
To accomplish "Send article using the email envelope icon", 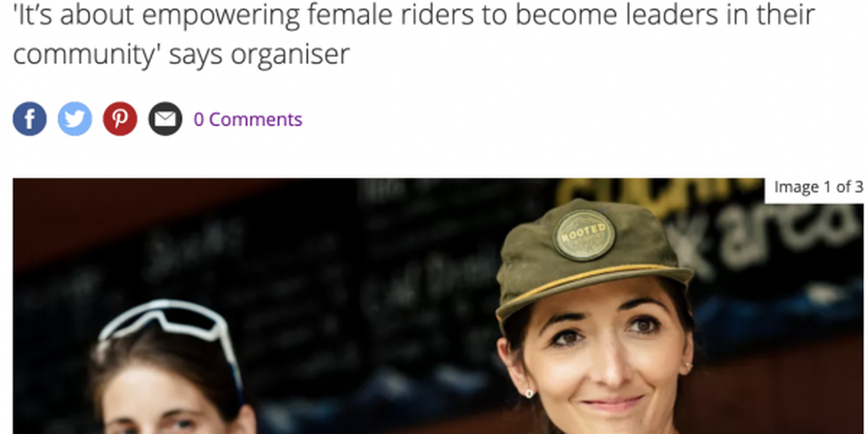I will tap(166, 119).
